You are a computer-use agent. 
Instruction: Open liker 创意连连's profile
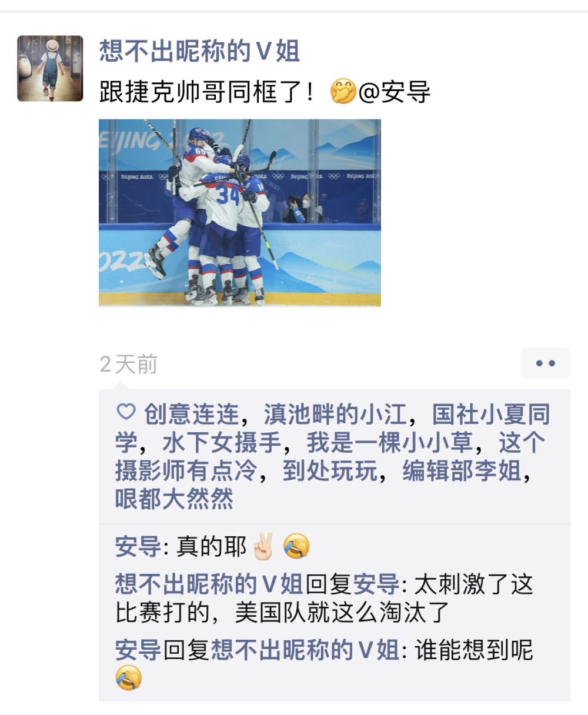click(191, 414)
